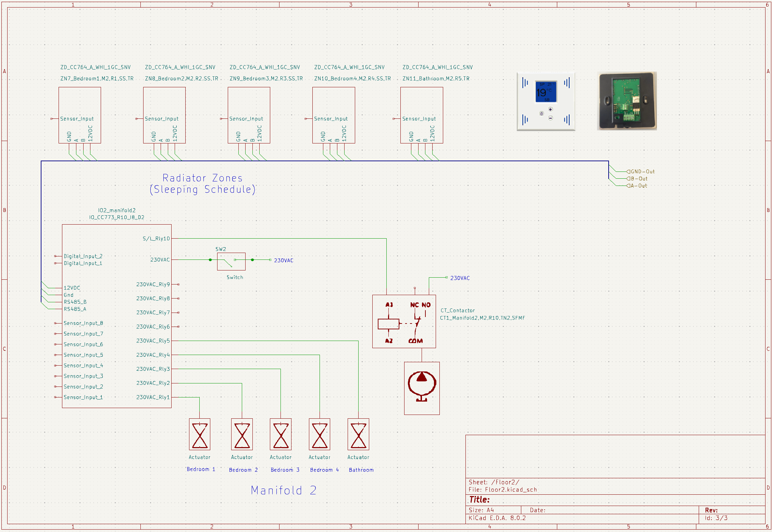Click the S/L_Rly10 pin label
Image resolution: width=772 pixels, height=532 pixels.
point(156,239)
